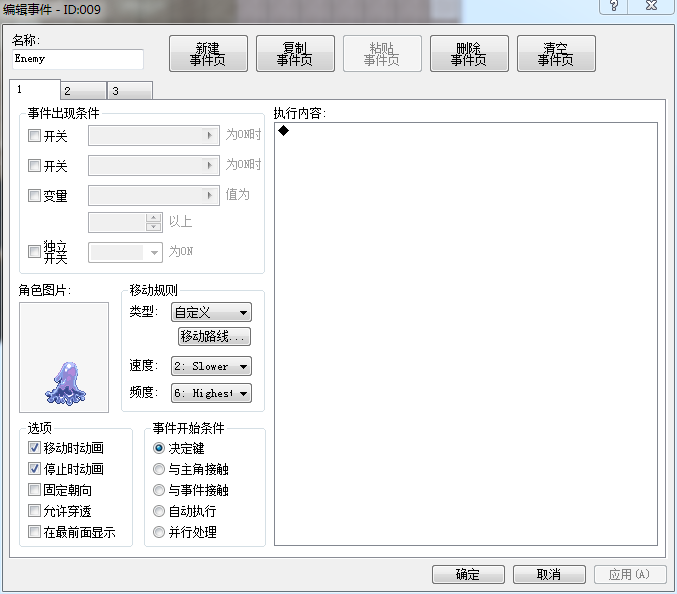Click the second 开关 selector field
The width and height of the screenshot is (677, 594).
(x=154, y=165)
